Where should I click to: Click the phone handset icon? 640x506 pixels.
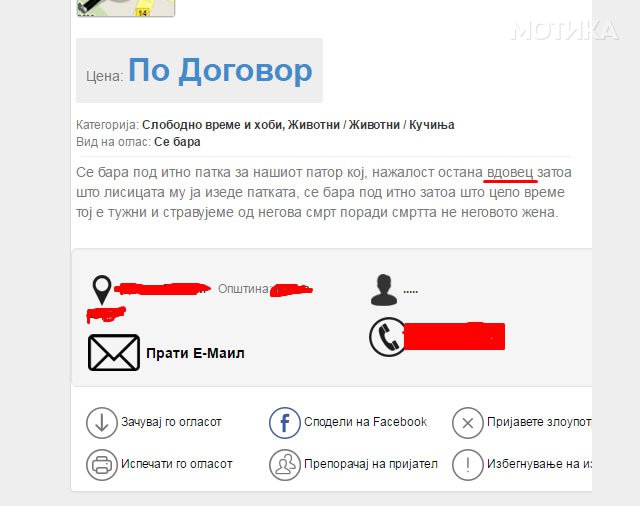pos(388,337)
